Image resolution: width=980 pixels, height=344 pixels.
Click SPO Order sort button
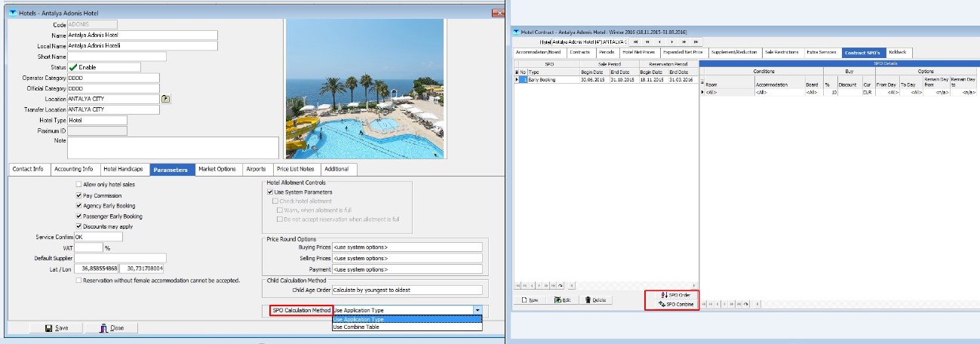675,295
